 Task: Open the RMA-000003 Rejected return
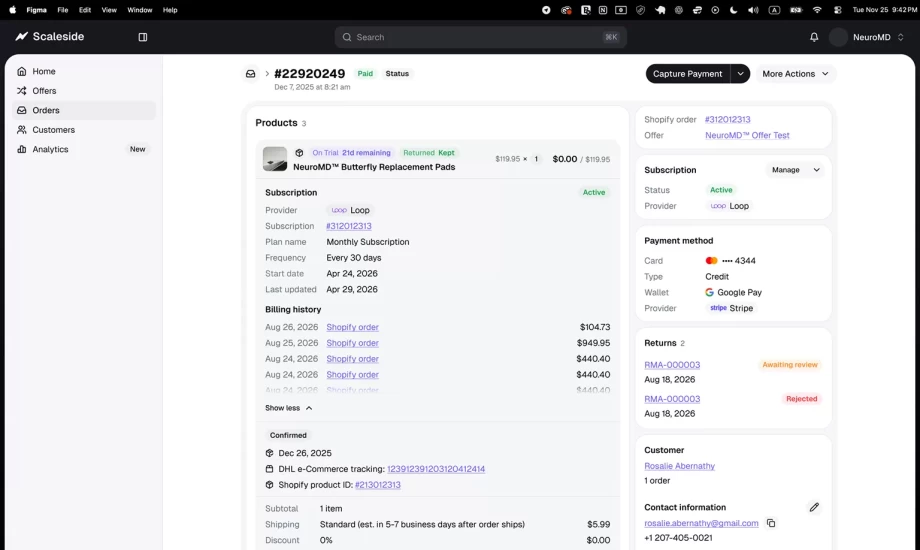tap(672, 399)
